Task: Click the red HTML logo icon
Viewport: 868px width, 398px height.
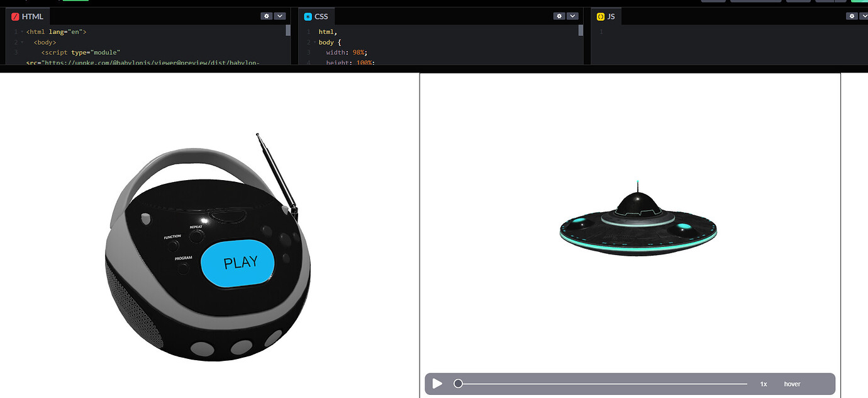Action: tap(14, 16)
